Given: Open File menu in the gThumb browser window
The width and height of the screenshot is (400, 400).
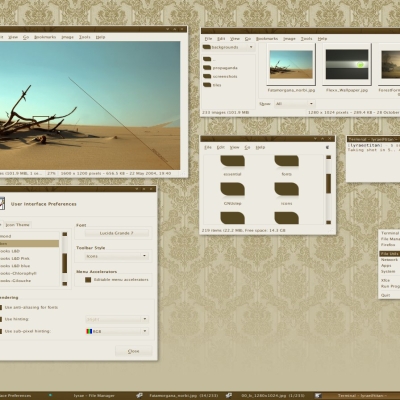Looking at the screenshot, I should click(208, 39).
